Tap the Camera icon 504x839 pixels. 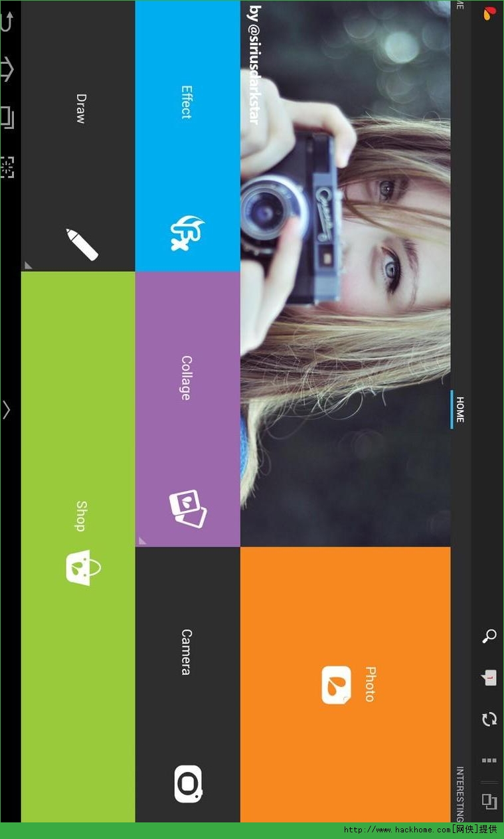pyautogui.click(x=188, y=784)
